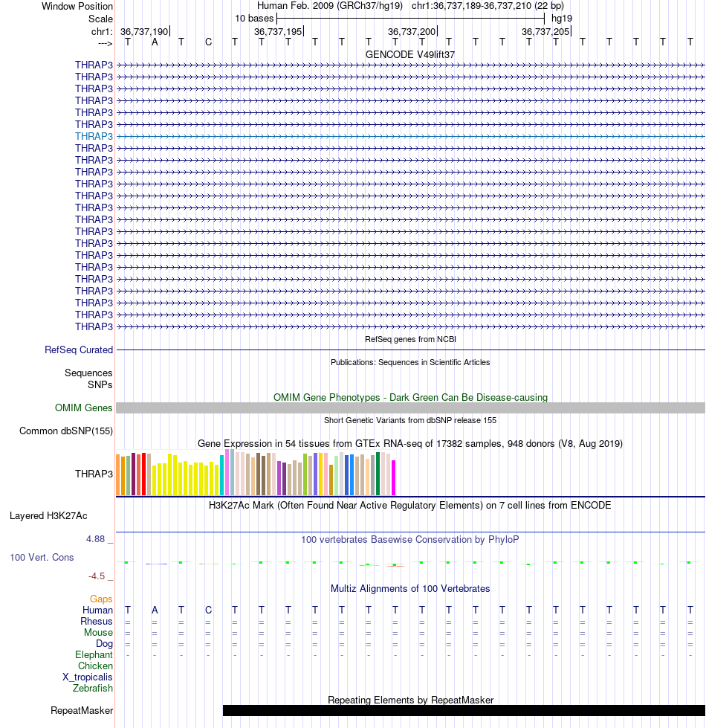Open 'Publications: Sequences in Scientific Articles' title

tap(410, 363)
